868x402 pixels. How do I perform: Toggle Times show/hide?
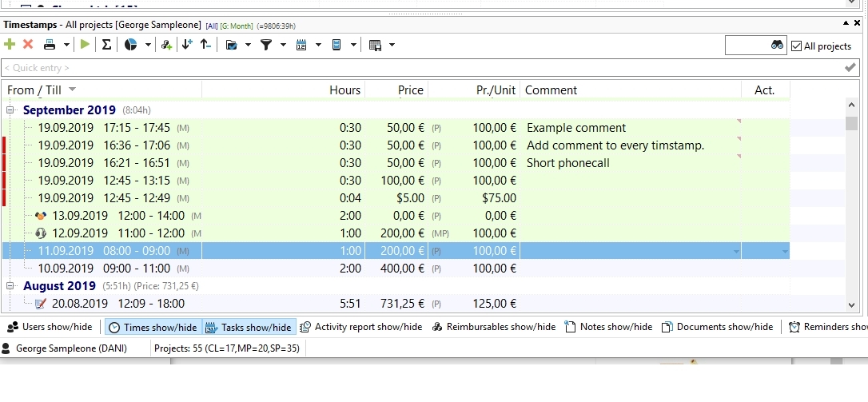point(153,327)
